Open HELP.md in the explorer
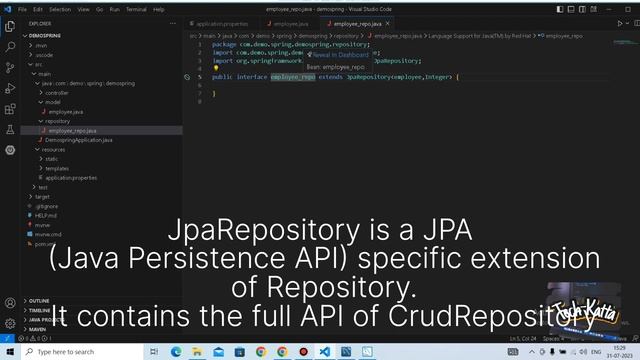 [x=46, y=216]
